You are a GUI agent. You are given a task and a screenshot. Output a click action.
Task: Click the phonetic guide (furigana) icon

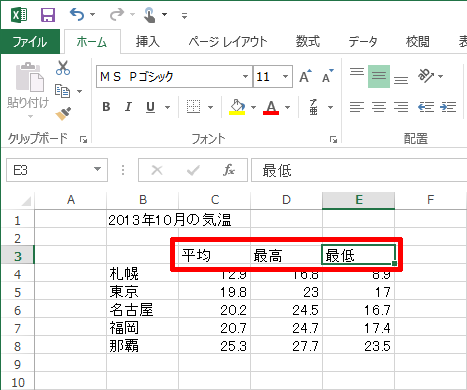click(313, 107)
